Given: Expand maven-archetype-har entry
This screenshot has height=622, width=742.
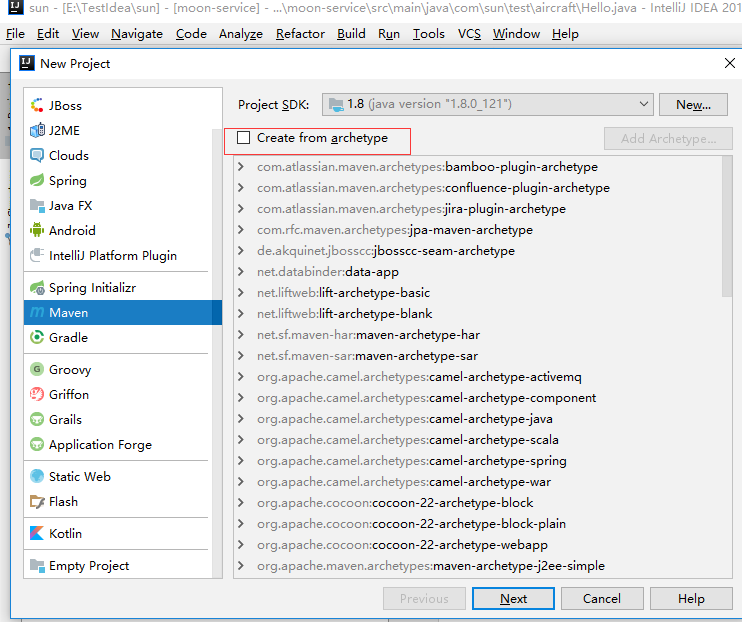Looking at the screenshot, I should tap(241, 335).
